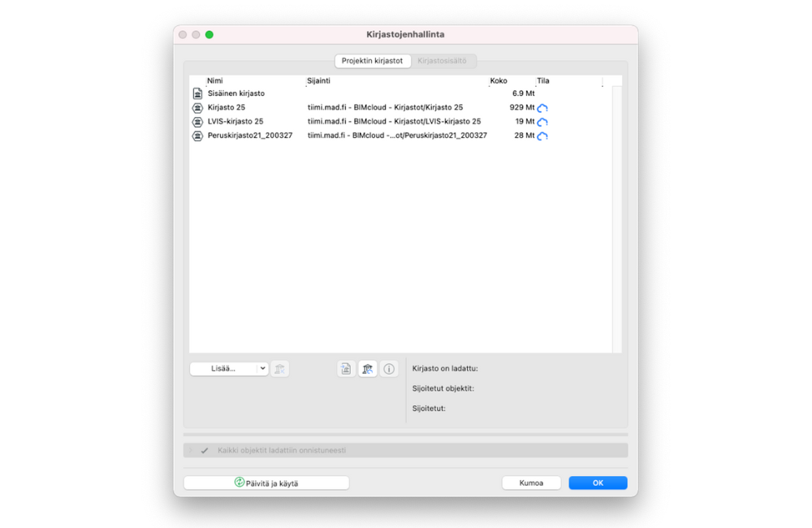Click the Kumoa button

point(531,483)
